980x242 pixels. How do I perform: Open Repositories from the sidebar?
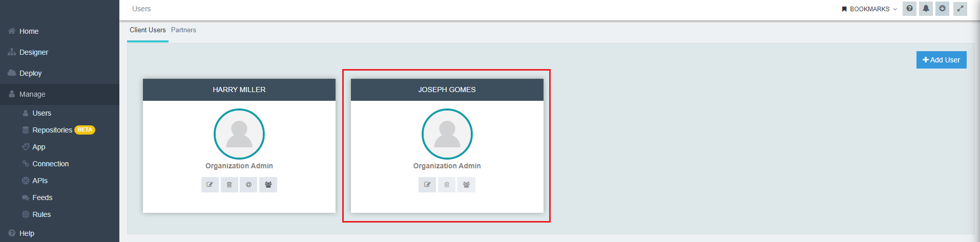tap(52, 130)
